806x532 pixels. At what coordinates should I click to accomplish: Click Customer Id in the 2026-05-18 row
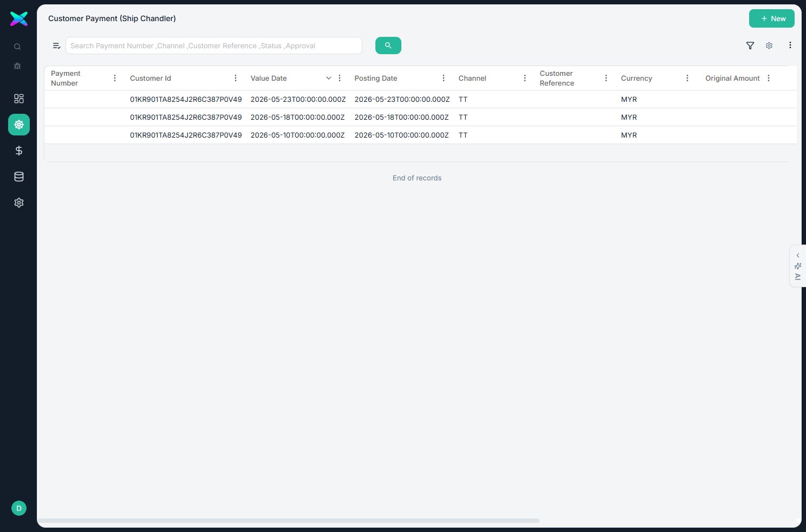tap(186, 117)
